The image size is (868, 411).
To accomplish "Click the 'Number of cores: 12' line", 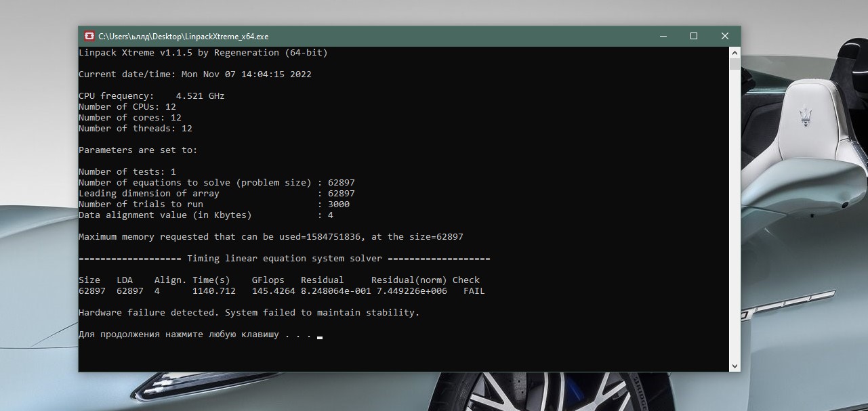I will pos(130,118).
